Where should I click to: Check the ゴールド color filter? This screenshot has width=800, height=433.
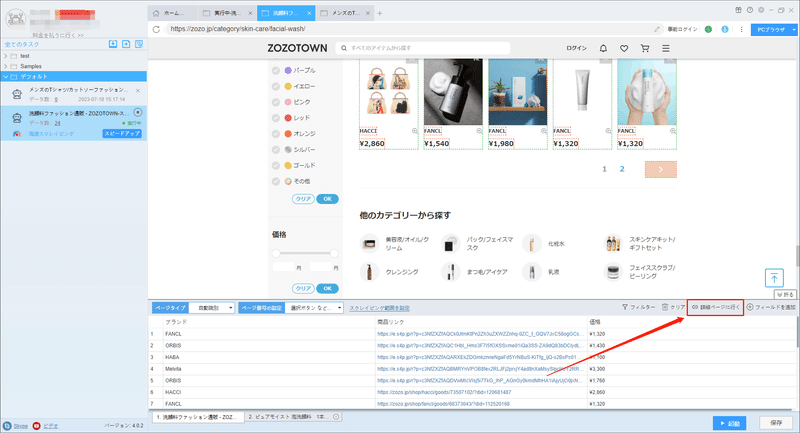[276, 165]
